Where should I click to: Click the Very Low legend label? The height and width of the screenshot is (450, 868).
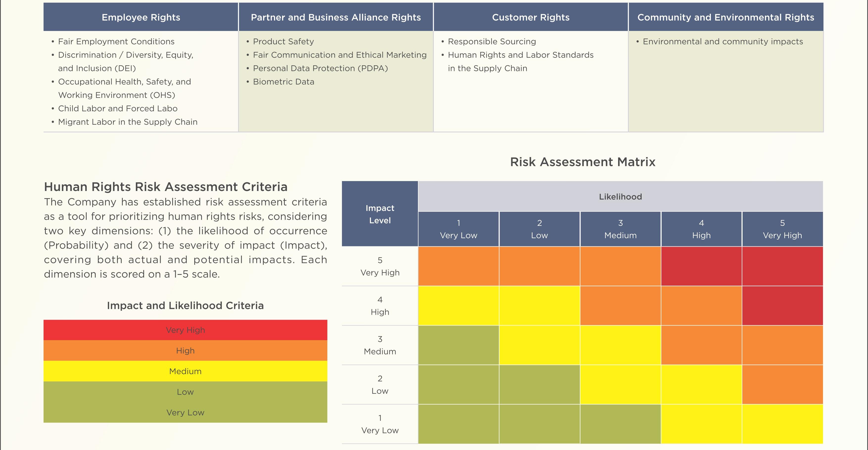185,413
